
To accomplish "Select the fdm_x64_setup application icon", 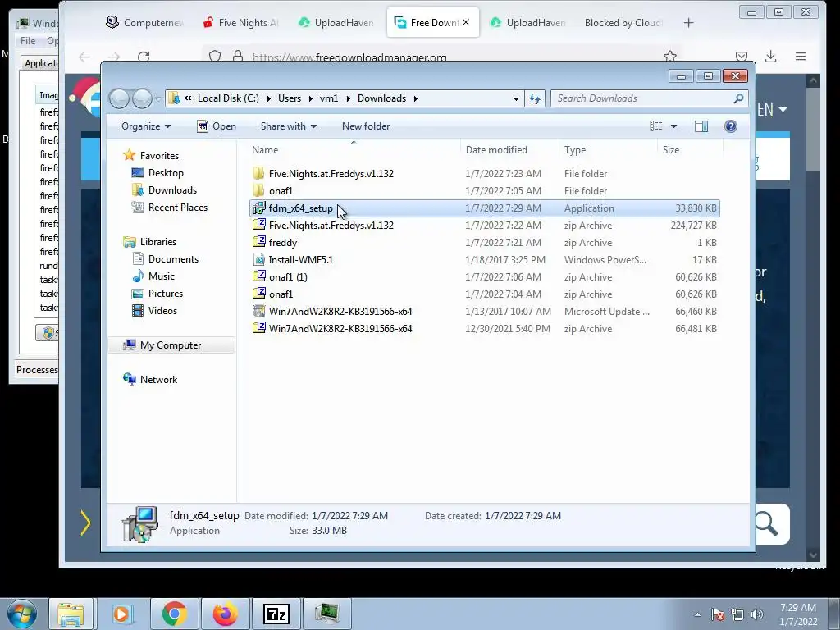I will 258,208.
